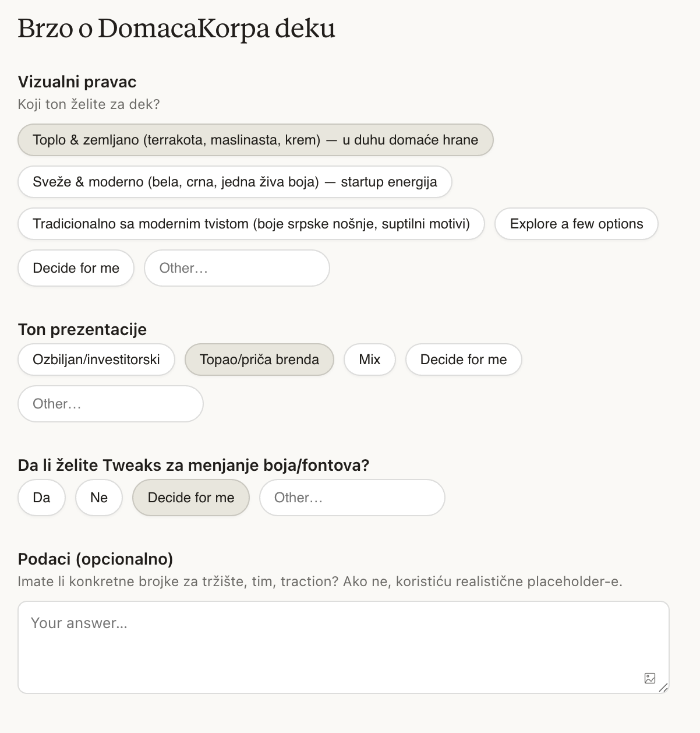The height and width of the screenshot is (733, 700).
Task: Toggle off the selected "Toplo & zemljano" chip
Action: [x=256, y=140]
